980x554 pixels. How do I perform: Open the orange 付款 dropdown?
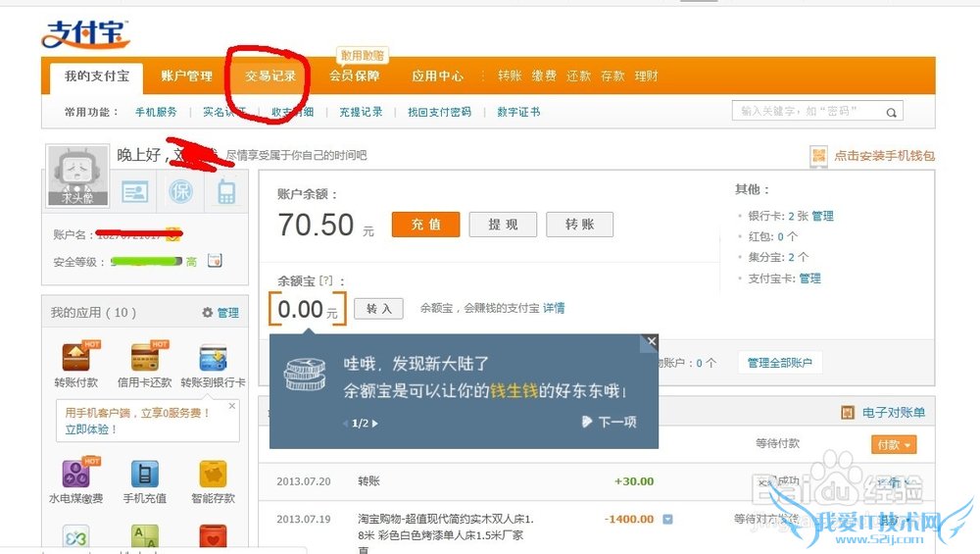pyautogui.click(x=894, y=444)
